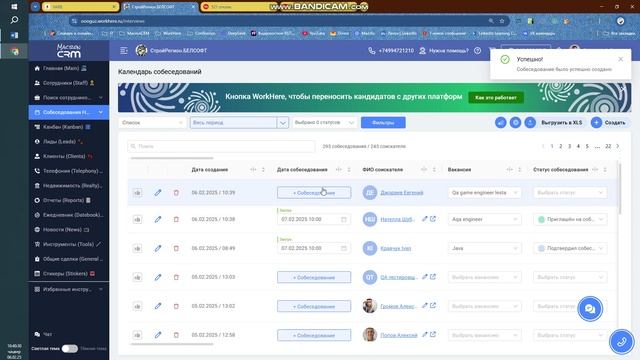
Task: Open Главная (Main) sidebar item
Action: click(x=69, y=68)
